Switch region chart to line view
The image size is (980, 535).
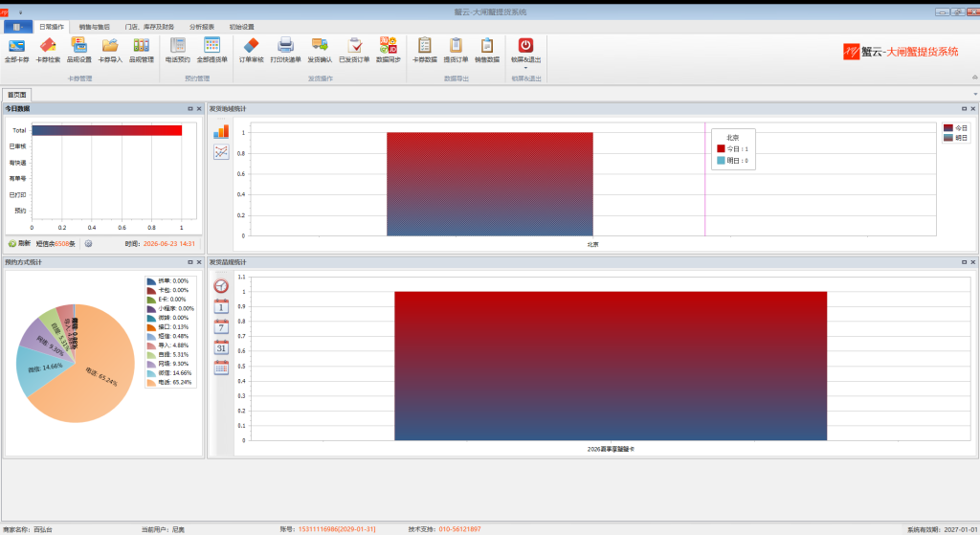221,152
